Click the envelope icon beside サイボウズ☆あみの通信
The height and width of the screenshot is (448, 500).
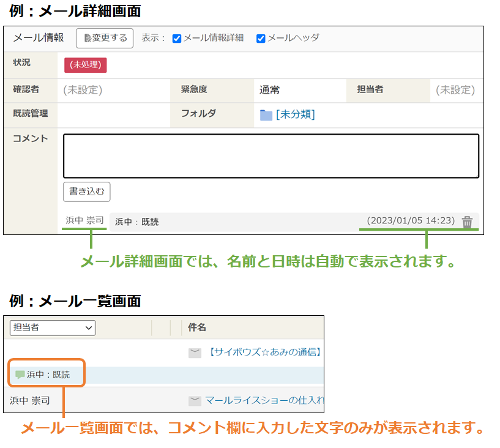coord(195,353)
